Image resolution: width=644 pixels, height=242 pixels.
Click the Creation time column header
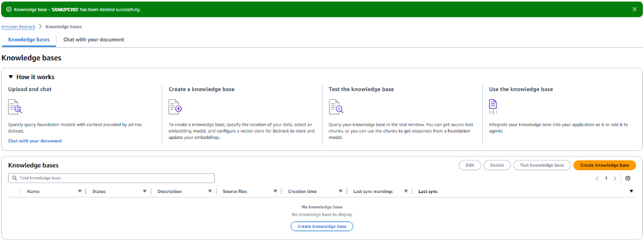[x=302, y=191]
